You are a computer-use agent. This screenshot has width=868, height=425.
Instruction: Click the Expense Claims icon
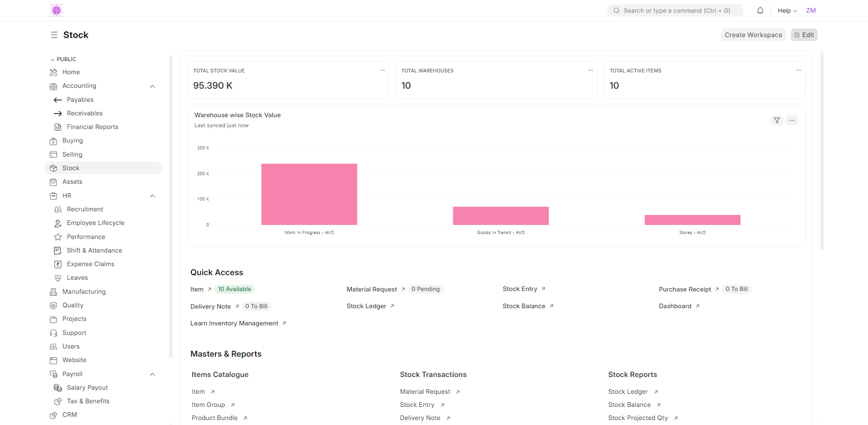[x=58, y=264]
